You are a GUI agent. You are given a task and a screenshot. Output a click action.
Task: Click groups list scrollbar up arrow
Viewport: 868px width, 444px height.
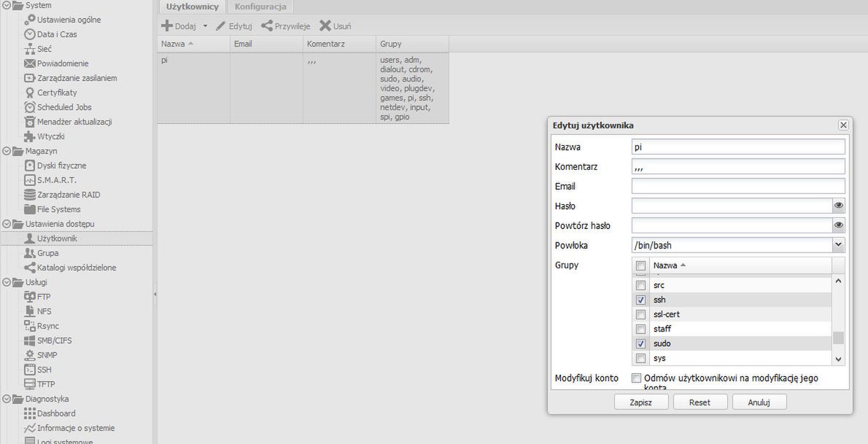[838, 281]
